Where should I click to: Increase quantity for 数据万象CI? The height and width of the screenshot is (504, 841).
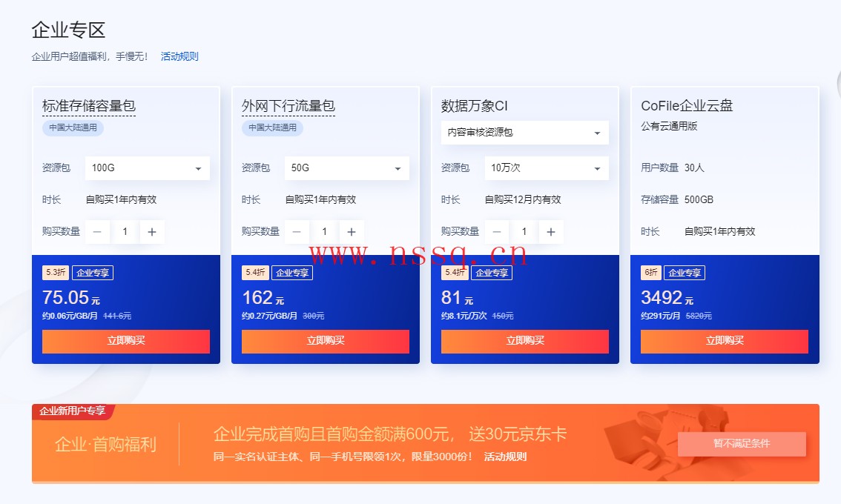coord(551,232)
